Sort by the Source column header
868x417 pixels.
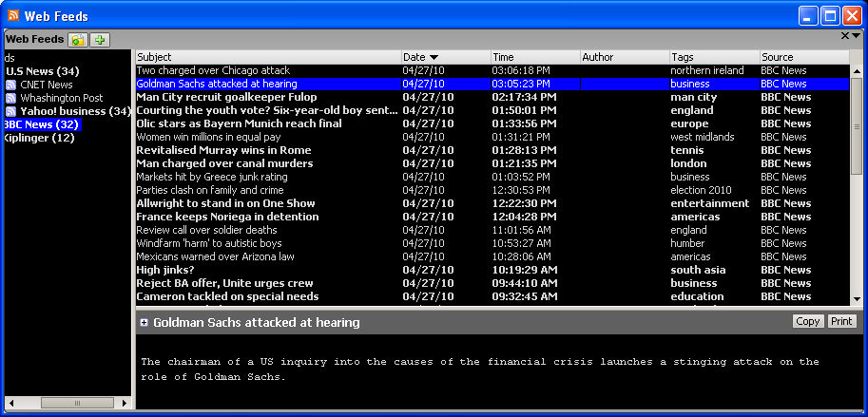804,57
